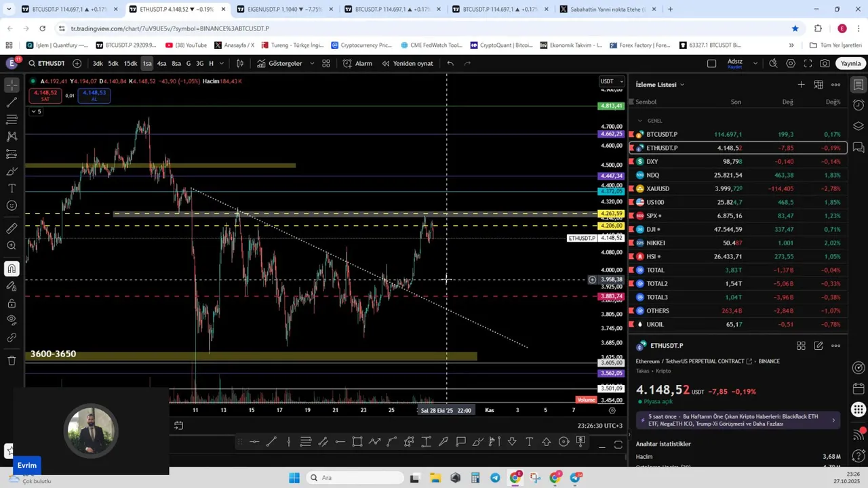The height and width of the screenshot is (488, 868).
Task: Switch to the 3dk timeframe
Action: (98, 63)
